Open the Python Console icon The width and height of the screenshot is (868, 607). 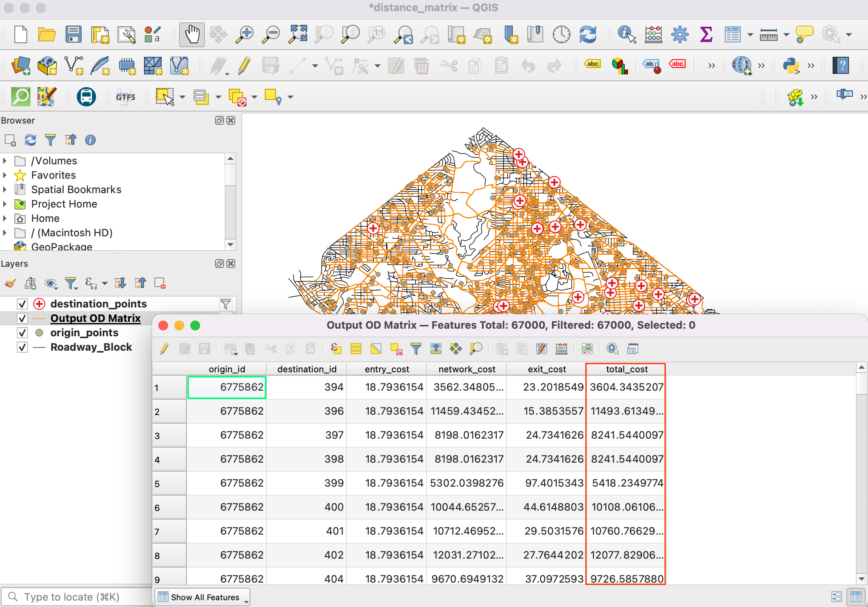[791, 66]
